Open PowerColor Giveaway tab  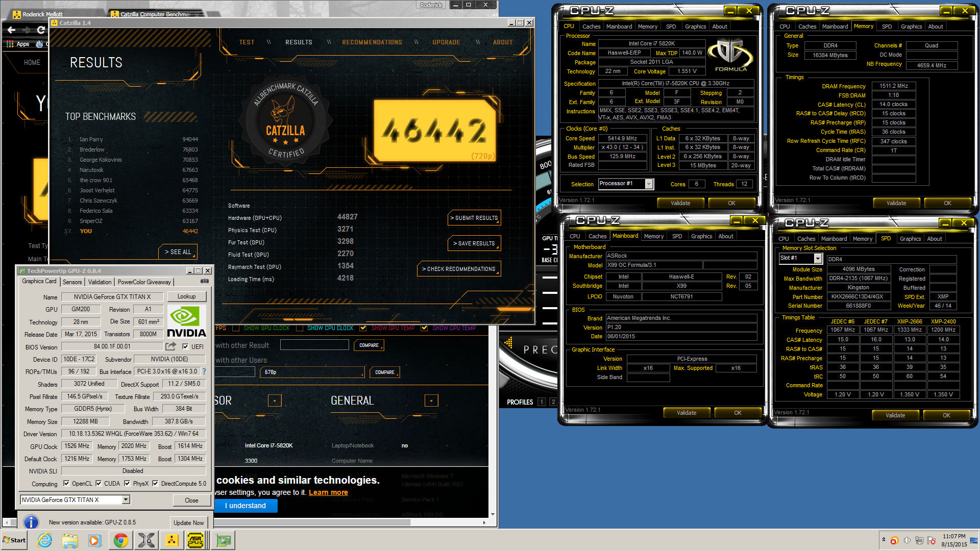(x=144, y=282)
